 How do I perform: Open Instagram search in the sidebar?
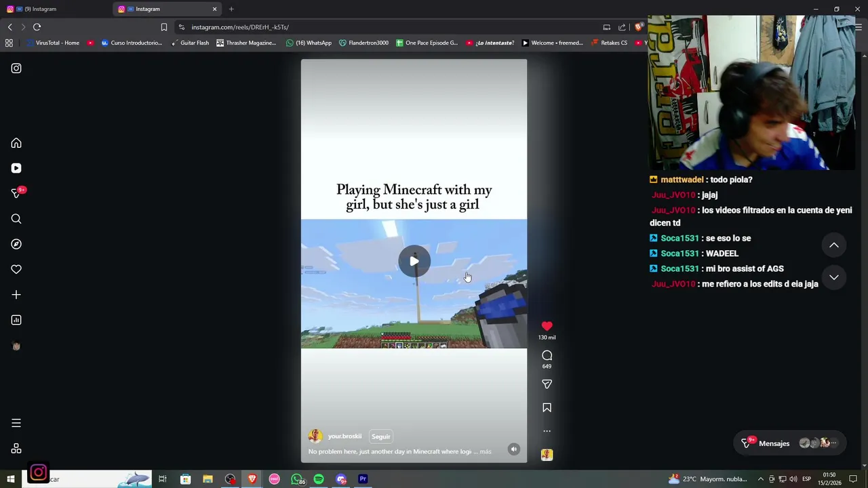[x=16, y=219]
